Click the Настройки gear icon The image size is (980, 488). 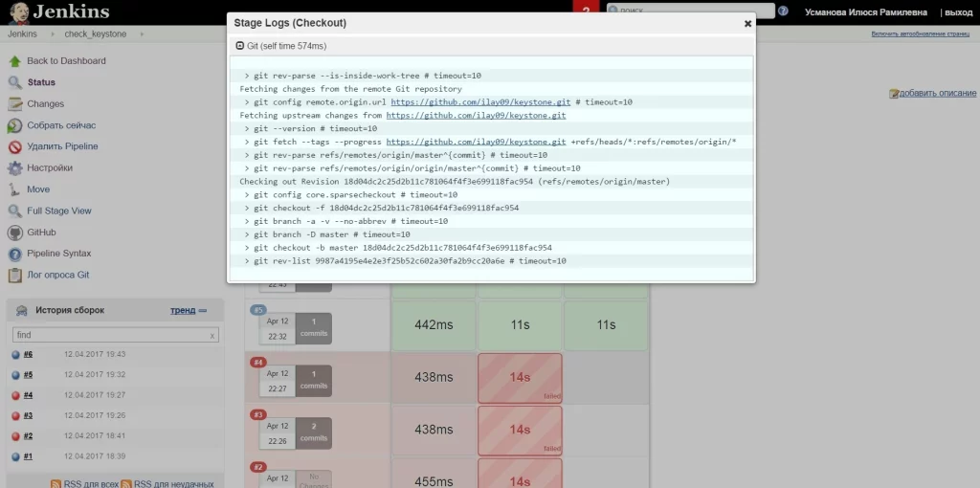pos(15,168)
